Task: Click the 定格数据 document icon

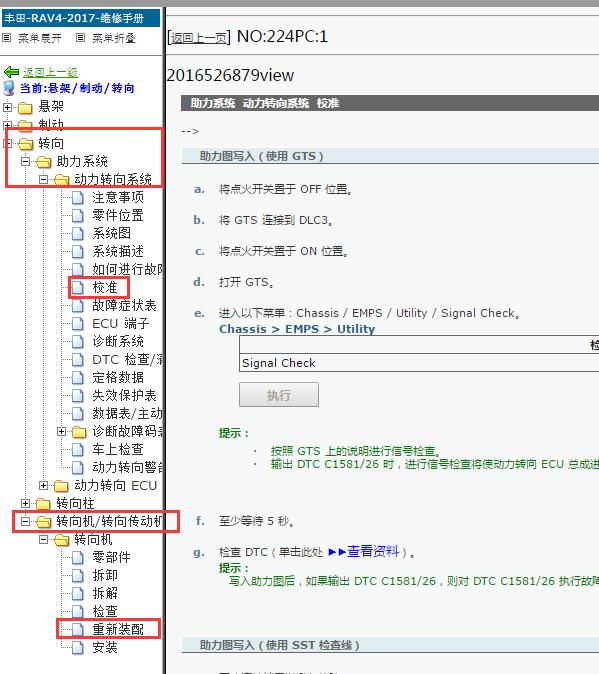Action: [78, 378]
